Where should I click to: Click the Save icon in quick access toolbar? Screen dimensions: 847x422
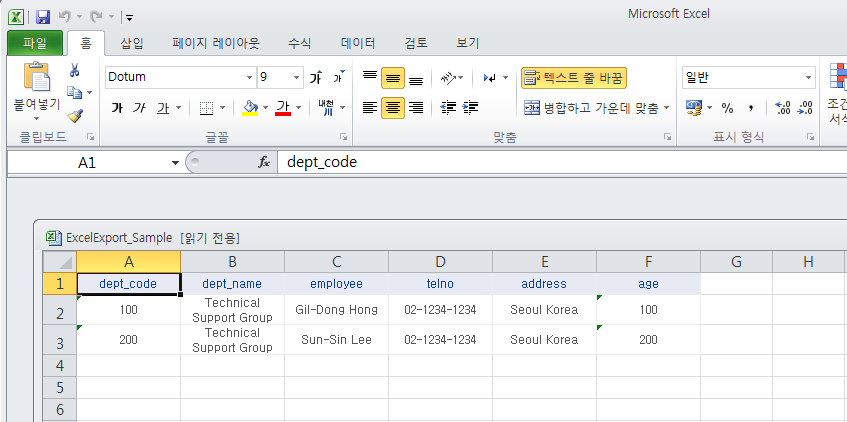43,17
